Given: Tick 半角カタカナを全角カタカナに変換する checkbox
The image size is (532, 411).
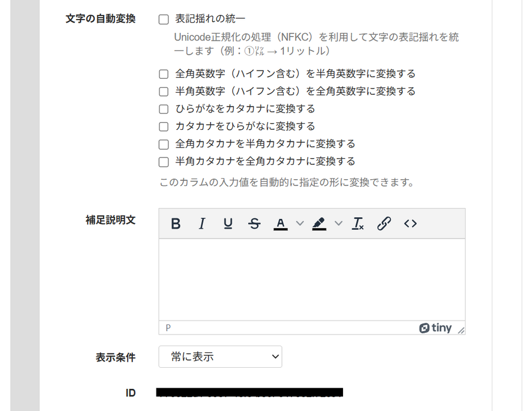Looking at the screenshot, I should (x=163, y=162).
